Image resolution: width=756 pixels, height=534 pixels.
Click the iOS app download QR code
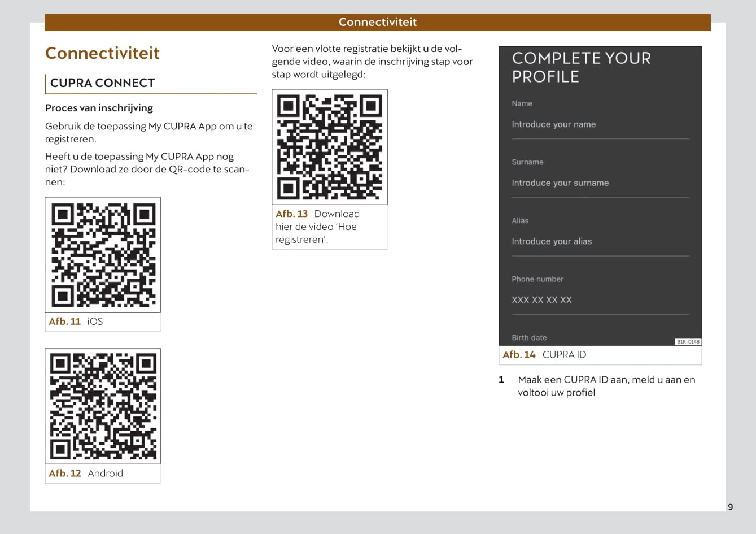[103, 255]
